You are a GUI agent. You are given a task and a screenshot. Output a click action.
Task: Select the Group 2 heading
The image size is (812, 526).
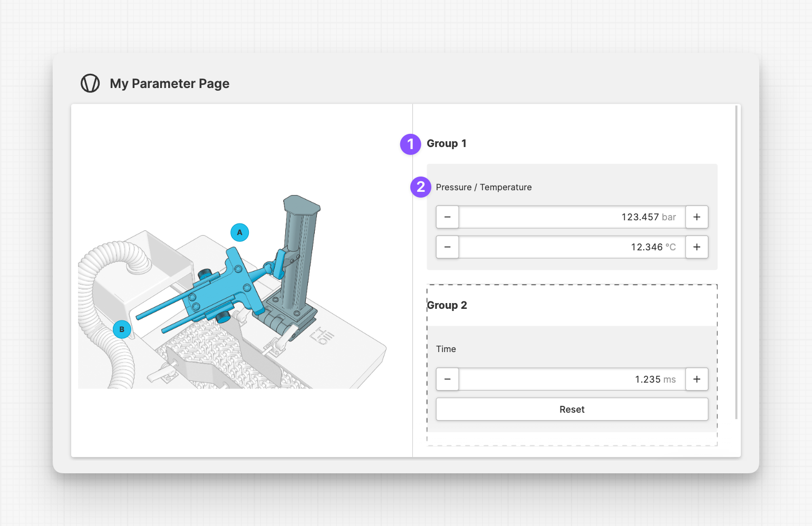447,305
